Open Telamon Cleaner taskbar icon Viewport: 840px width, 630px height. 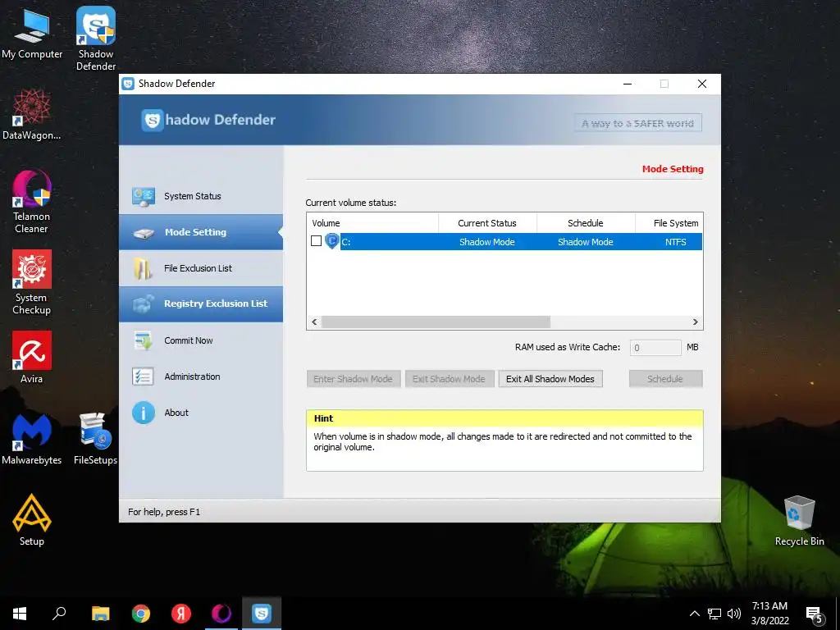coord(221,614)
